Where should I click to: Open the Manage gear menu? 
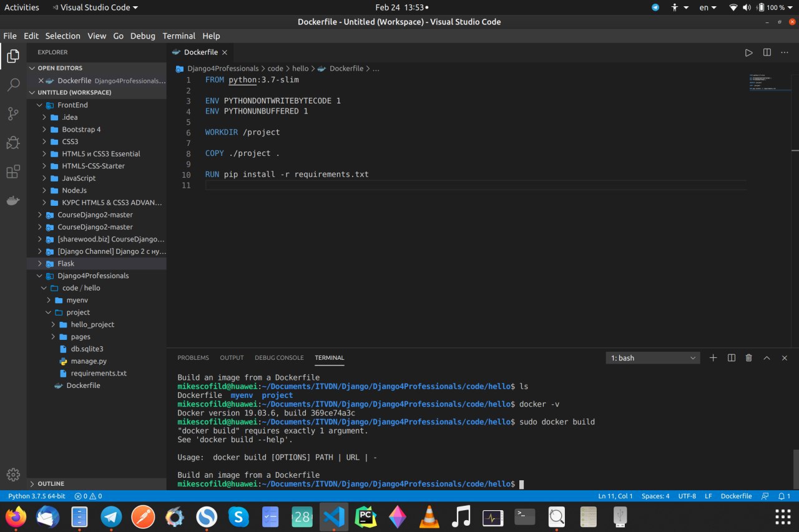[13, 474]
